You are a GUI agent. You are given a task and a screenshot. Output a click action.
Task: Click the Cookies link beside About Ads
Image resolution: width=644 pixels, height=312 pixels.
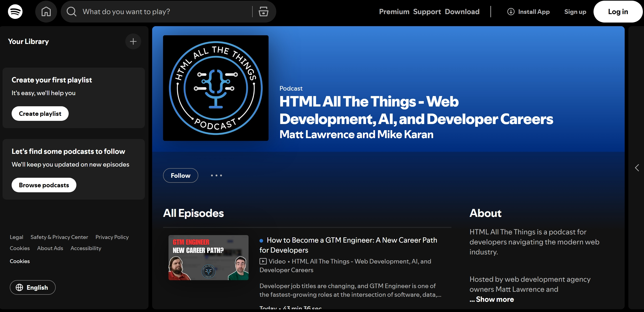(20, 248)
